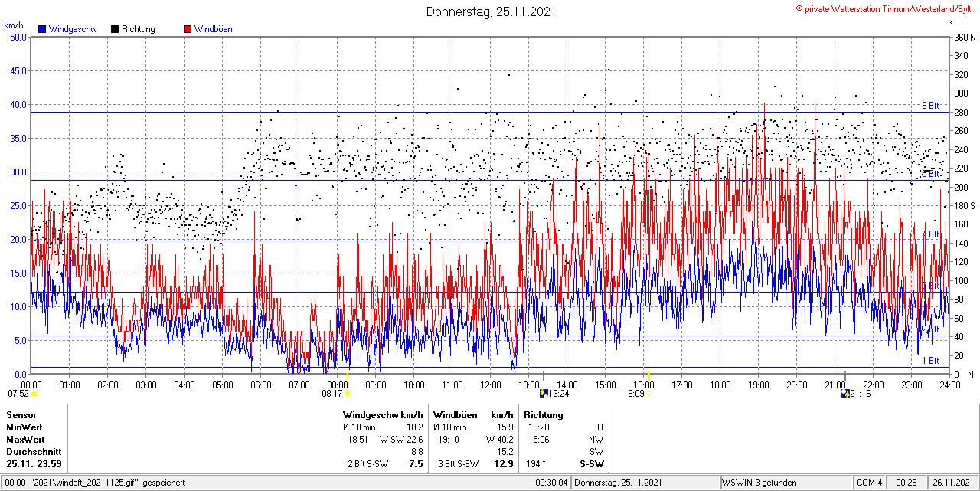Click the 06:00 time axis label

coord(261,385)
